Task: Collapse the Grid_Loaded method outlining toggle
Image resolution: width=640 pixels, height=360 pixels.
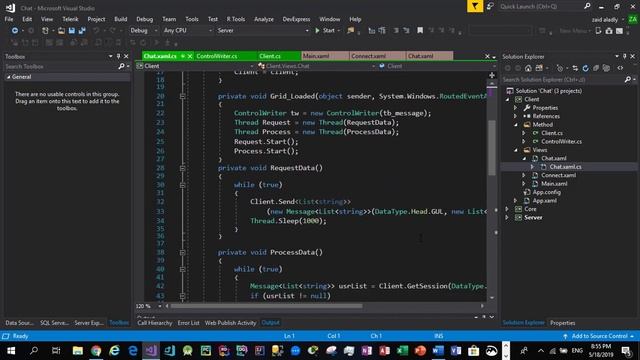Action: 182,96
